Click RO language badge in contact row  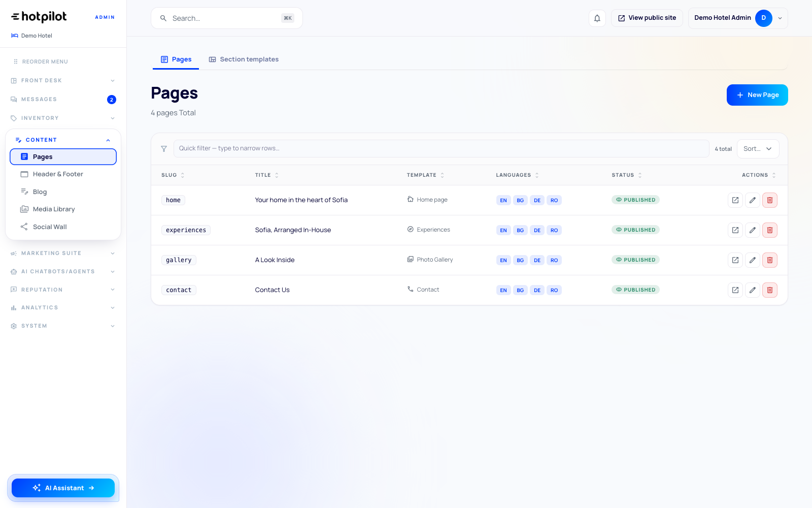[554, 290]
